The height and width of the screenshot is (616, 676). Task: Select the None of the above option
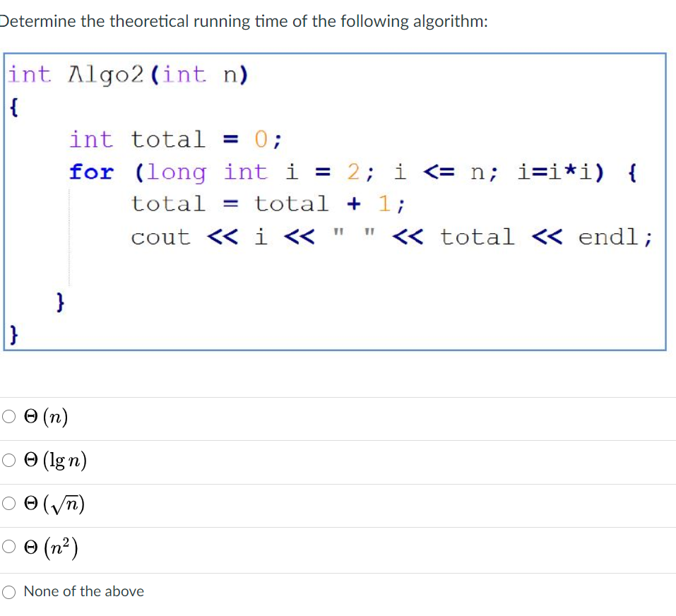8,593
